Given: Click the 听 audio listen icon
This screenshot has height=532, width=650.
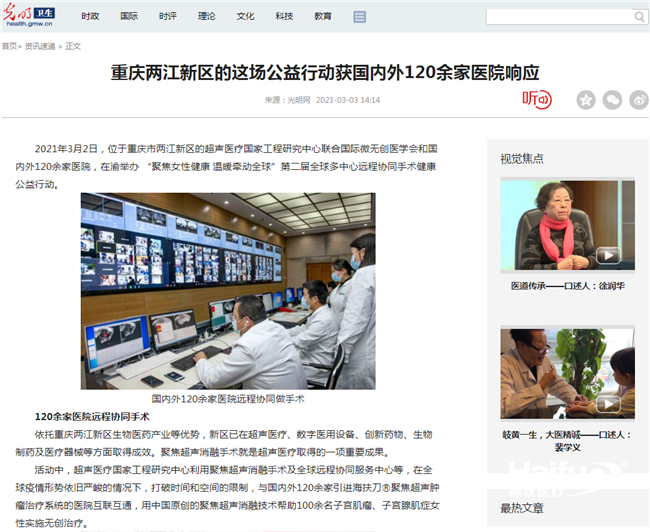Looking at the screenshot, I should [536, 99].
